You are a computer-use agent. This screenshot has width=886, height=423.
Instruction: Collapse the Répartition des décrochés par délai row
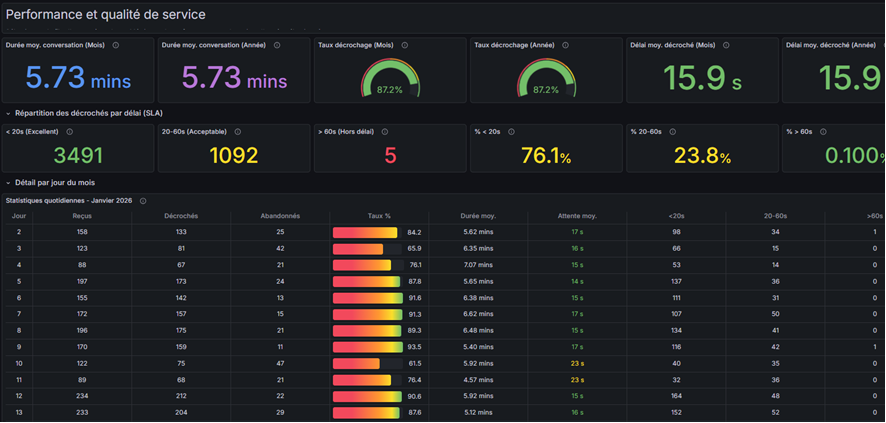tap(9, 114)
